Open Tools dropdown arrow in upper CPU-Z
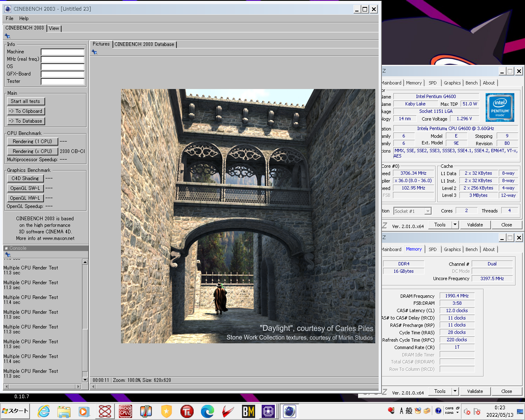The height and width of the screenshot is (420, 525). (455, 225)
